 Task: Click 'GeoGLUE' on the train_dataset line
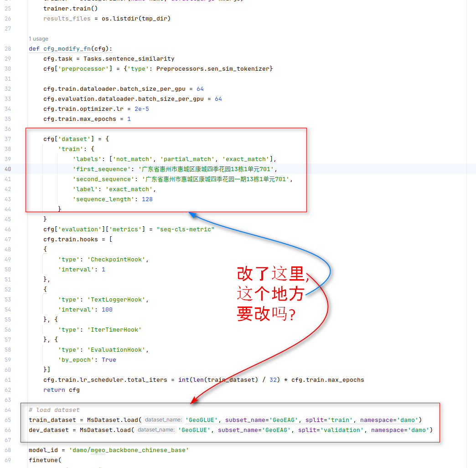202,420
